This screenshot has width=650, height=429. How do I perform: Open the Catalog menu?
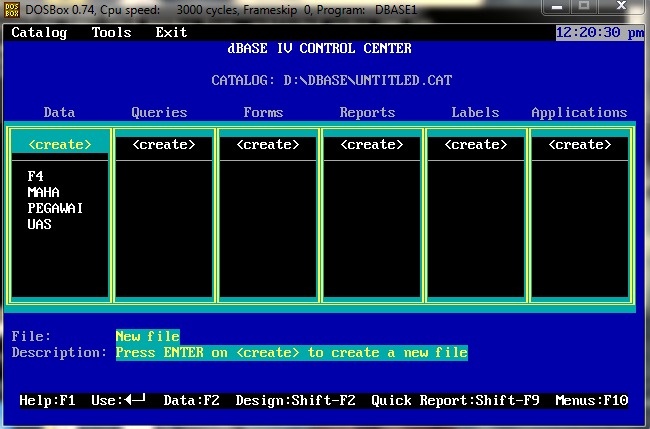(x=39, y=32)
